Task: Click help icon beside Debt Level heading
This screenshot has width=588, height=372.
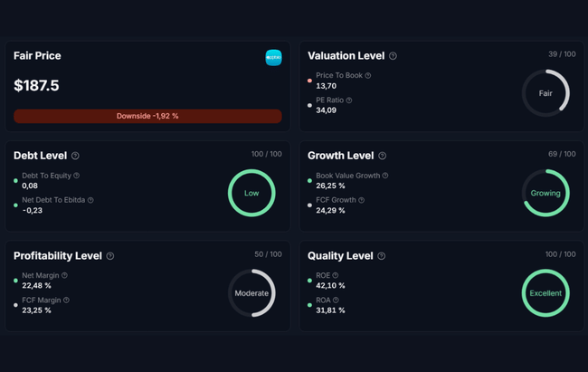Action: pyautogui.click(x=75, y=157)
